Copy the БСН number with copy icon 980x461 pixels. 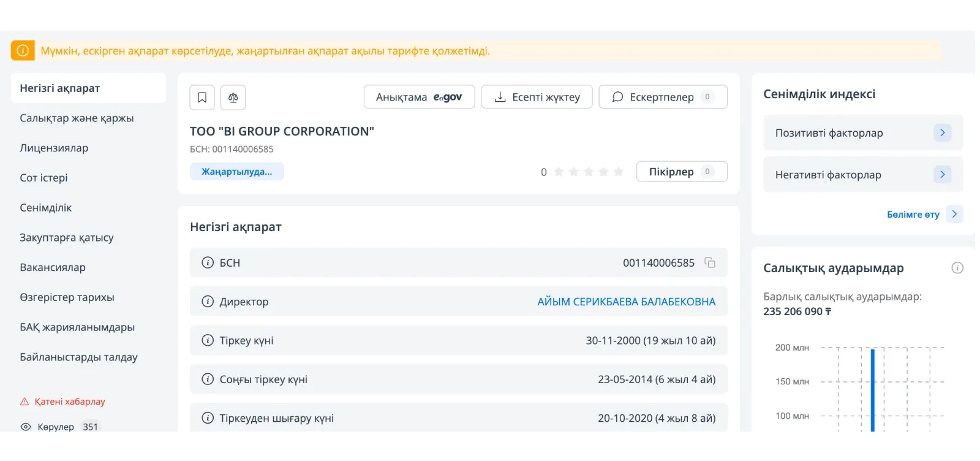coord(710,263)
